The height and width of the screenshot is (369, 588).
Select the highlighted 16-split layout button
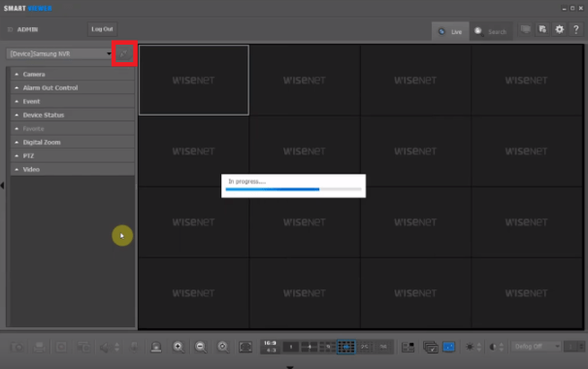(x=346, y=347)
